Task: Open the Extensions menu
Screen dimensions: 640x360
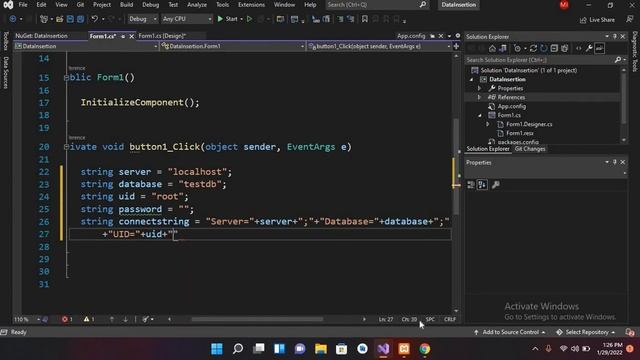Action: 251,5
